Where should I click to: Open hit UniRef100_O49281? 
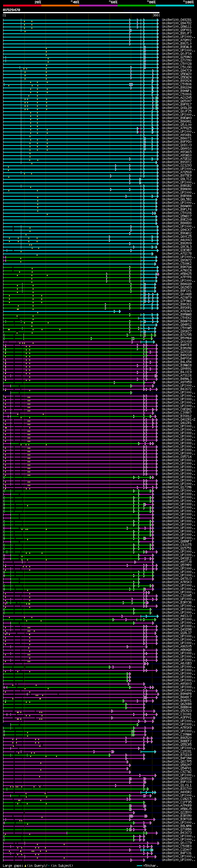(176, 20)
